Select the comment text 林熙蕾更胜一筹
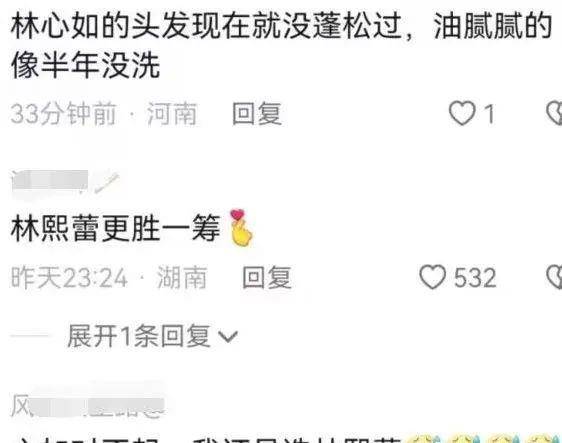This screenshot has height=443, width=562. coord(115,228)
